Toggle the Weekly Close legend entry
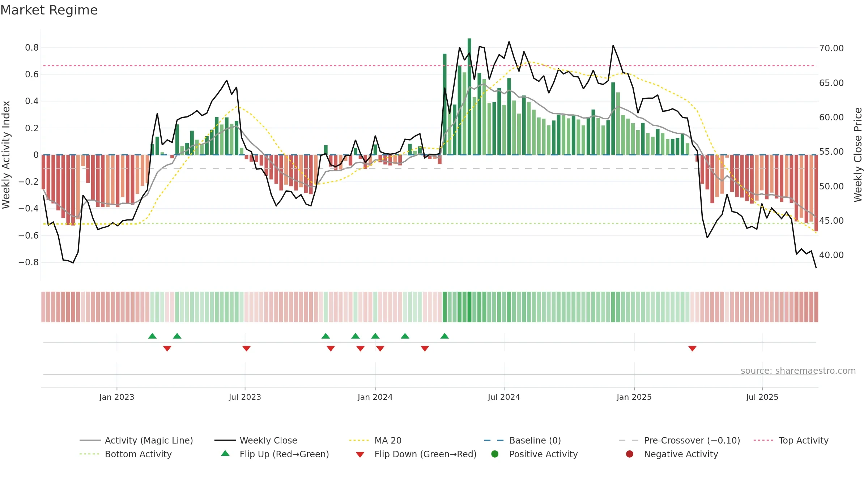868x488 pixels. [256, 440]
